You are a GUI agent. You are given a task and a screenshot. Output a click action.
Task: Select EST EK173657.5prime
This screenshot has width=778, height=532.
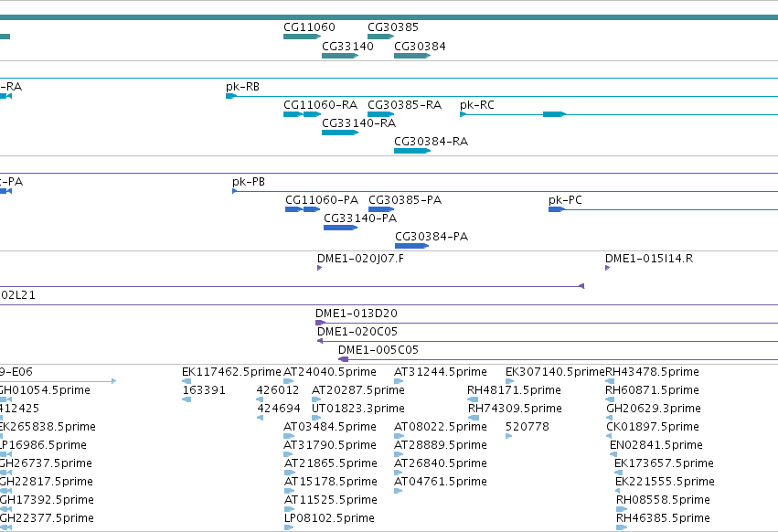point(619,473)
